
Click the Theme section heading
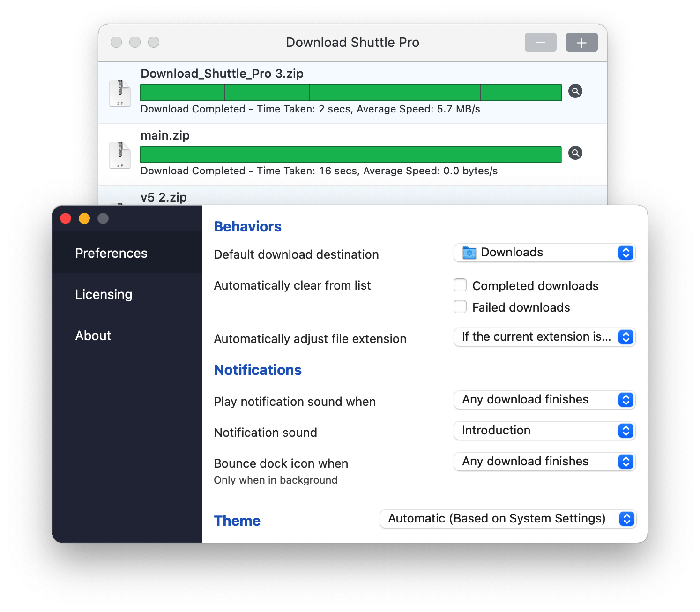[x=237, y=521]
